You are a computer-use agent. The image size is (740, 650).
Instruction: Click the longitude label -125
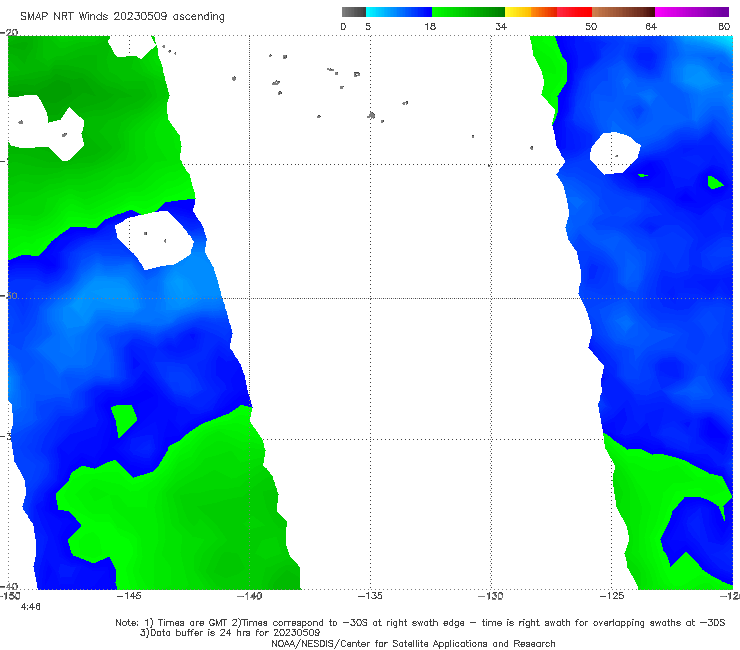click(612, 596)
